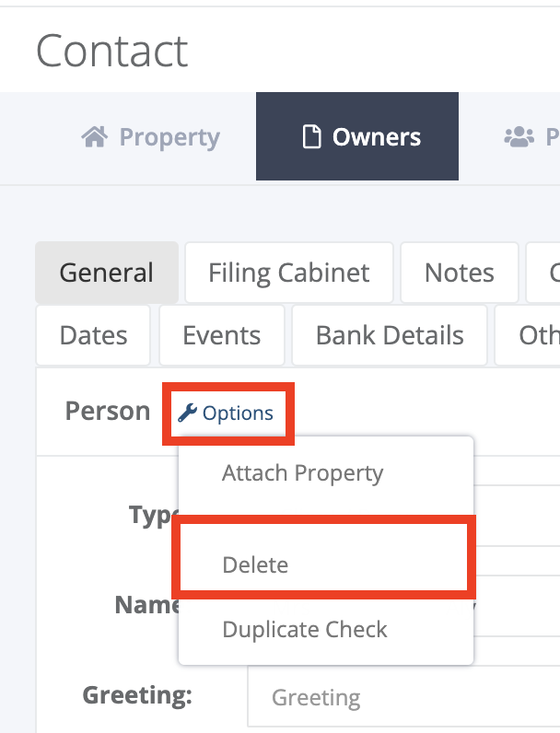560x733 pixels.
Task: Go to the Notes tab
Action: (x=459, y=273)
